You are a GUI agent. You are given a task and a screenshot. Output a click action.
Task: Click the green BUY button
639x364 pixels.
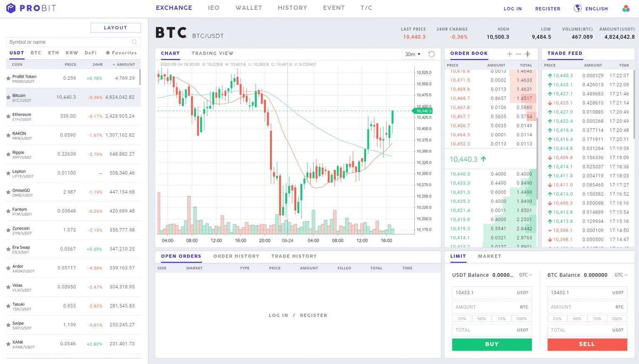492,344
